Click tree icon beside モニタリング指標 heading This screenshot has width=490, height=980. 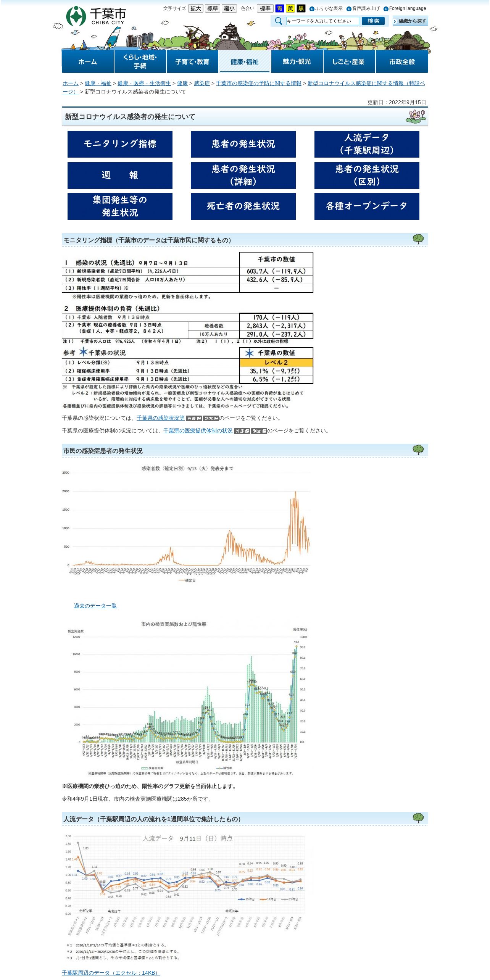point(418,239)
